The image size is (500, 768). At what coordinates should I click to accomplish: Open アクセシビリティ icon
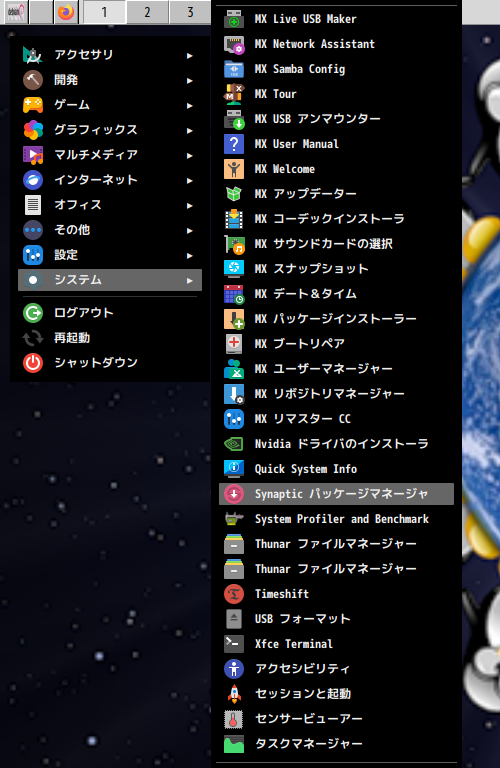[234, 669]
